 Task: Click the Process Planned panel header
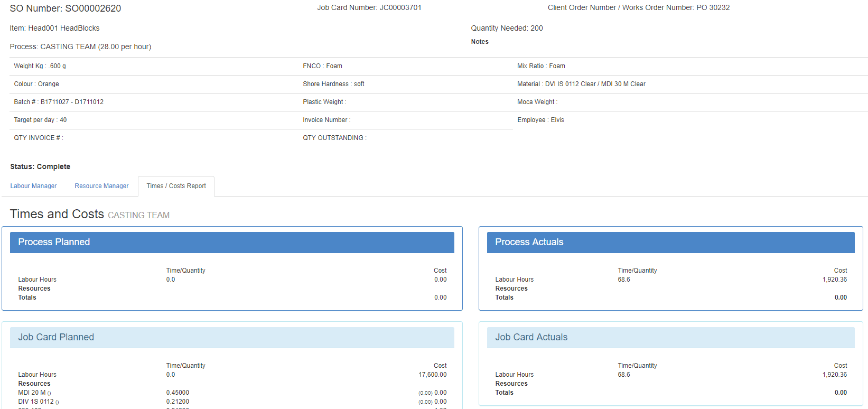(232, 242)
